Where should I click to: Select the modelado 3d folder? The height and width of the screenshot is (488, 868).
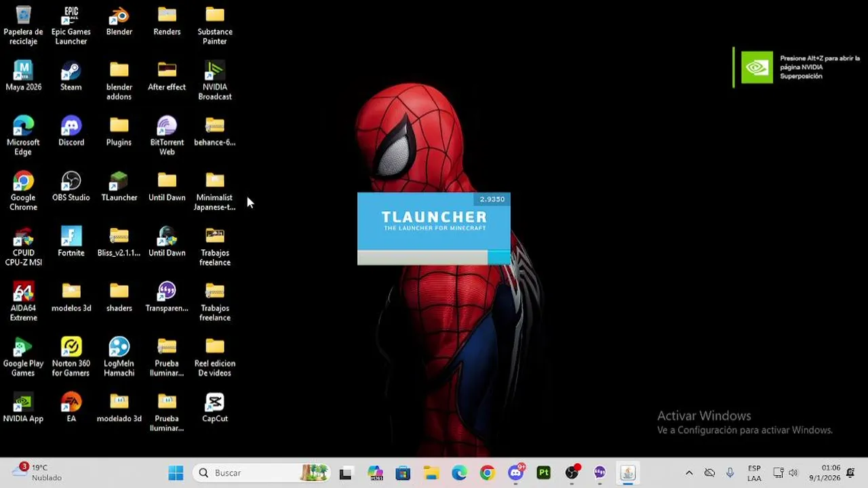click(119, 407)
